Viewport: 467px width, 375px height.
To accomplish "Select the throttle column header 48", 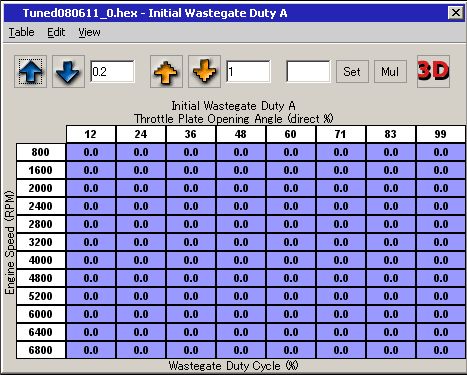I will coord(241,134).
